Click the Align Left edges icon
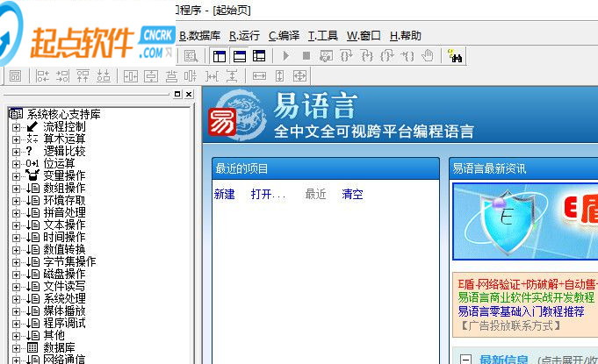598x364 pixels. click(x=42, y=76)
